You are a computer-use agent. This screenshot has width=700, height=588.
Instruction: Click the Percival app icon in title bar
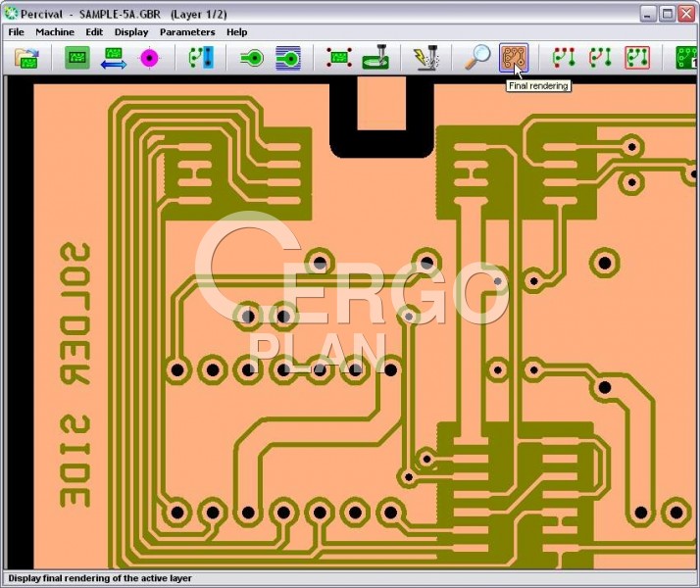[11, 14]
